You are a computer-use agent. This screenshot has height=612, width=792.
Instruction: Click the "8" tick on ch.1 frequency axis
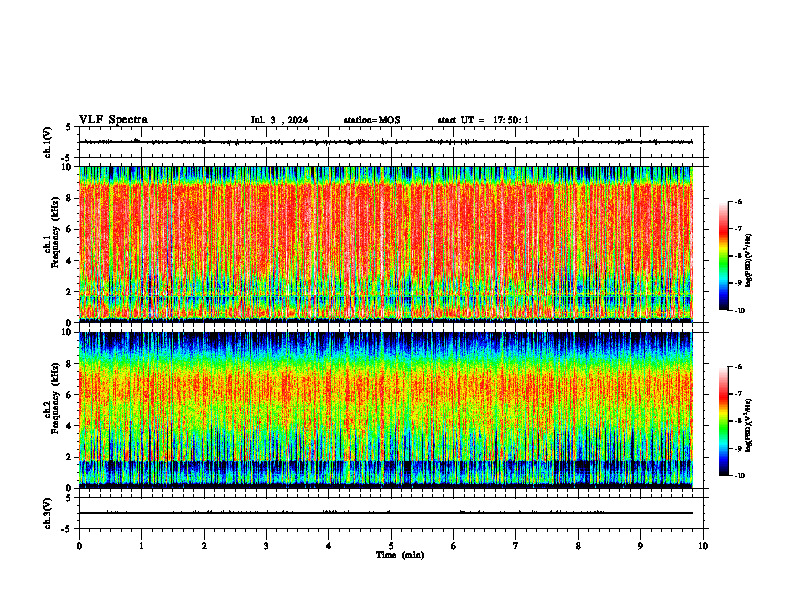point(70,198)
